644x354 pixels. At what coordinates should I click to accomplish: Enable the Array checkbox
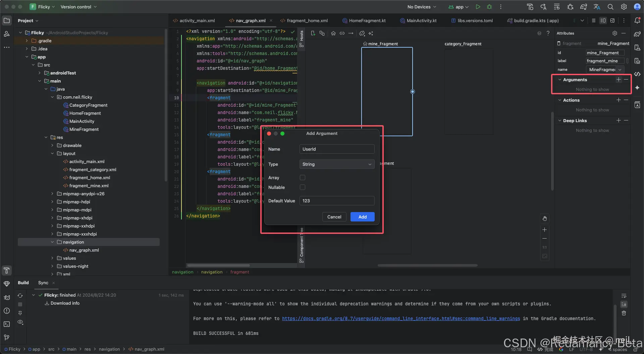coord(303,178)
